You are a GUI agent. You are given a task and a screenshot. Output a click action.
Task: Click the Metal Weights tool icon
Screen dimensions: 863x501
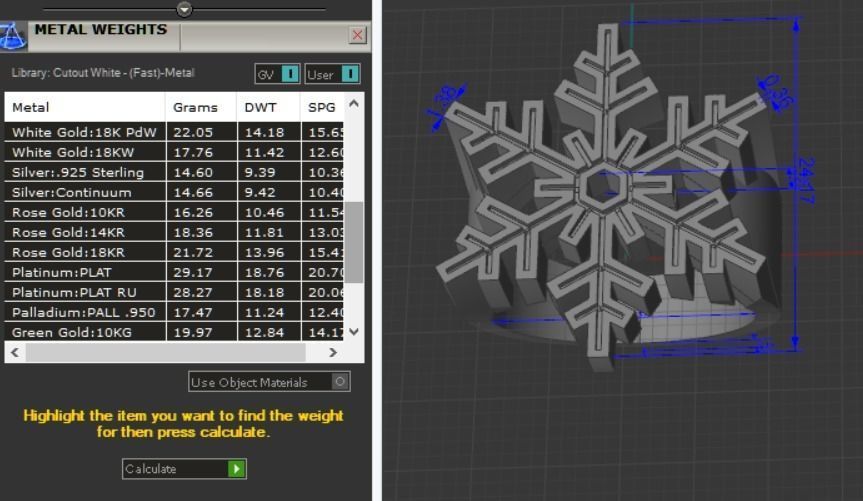pos(13,36)
